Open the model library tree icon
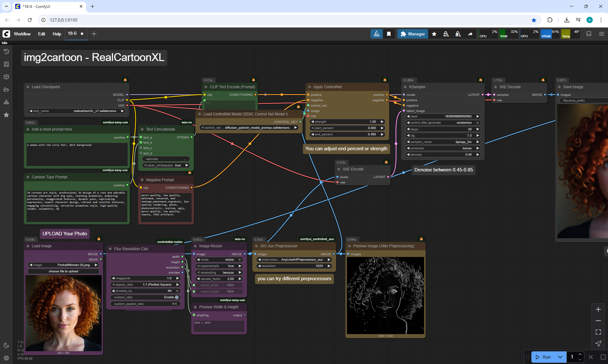Image resolution: width=608 pixels, height=364 pixels. [x=6, y=102]
